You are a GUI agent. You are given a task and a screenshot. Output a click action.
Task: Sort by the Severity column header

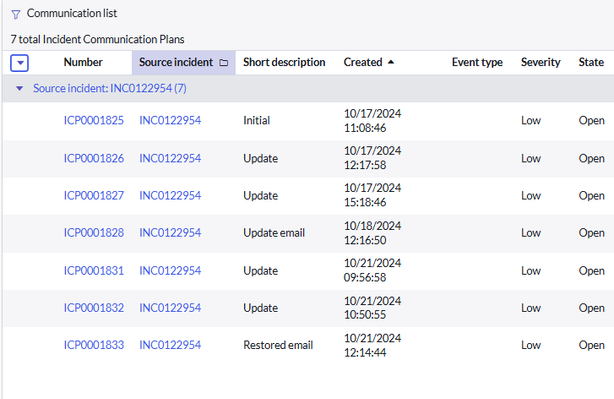coord(540,62)
